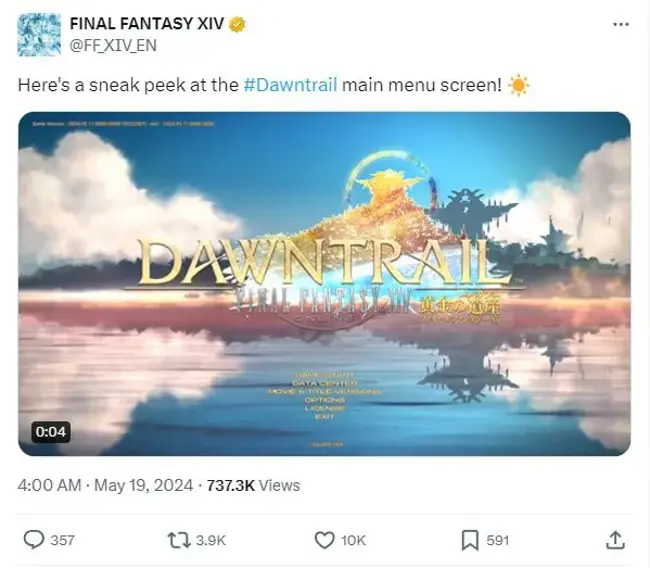Open the FINAL FANTASY XIV display name
This screenshot has height=568, width=650.
coord(147,24)
